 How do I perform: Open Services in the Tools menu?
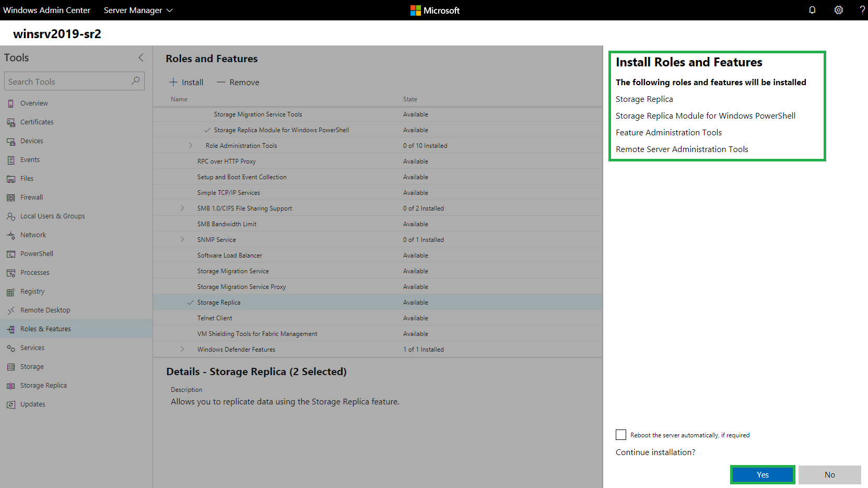[76, 348]
